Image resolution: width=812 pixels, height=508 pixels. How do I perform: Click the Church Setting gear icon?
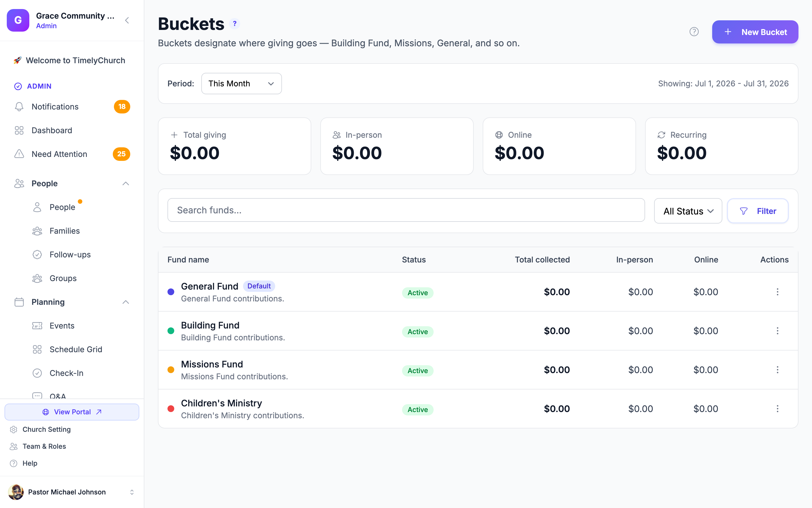14,429
